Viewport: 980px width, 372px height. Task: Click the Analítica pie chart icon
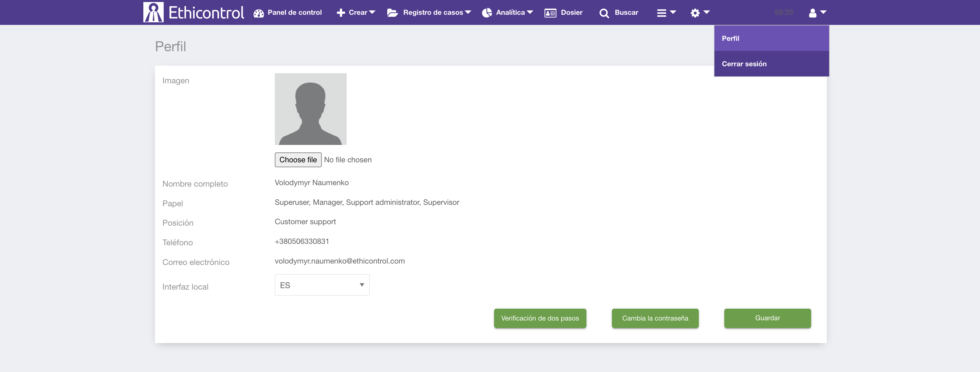point(487,13)
